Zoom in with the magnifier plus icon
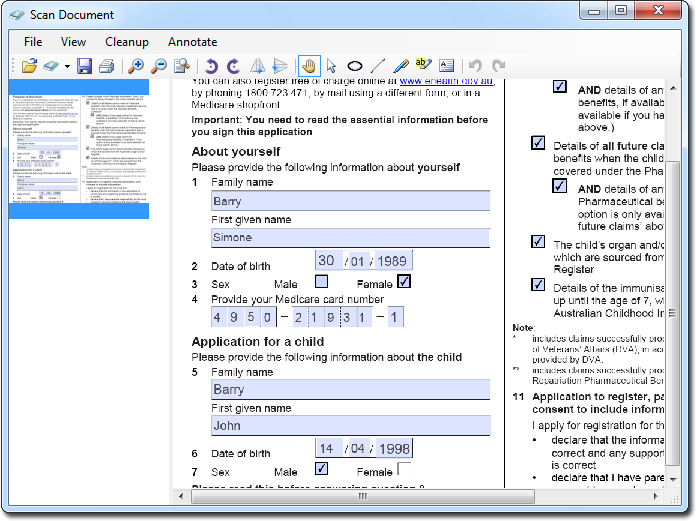The image size is (696, 521). 136,67
